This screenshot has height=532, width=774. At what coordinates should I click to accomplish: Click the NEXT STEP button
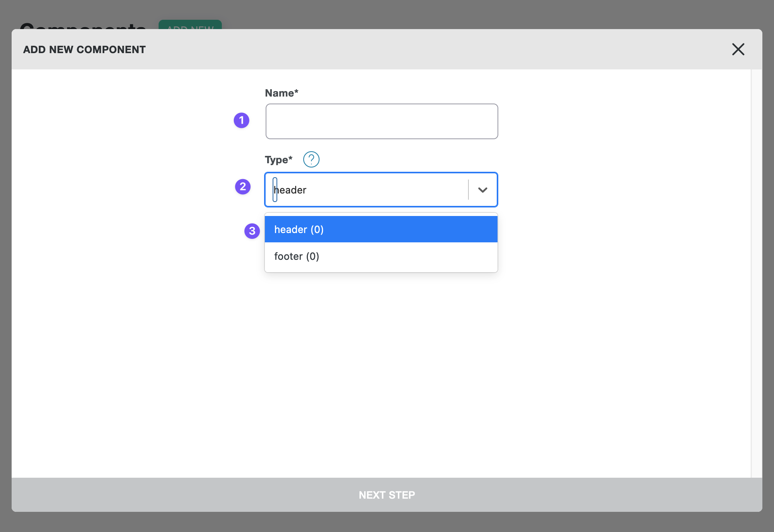[387, 494]
